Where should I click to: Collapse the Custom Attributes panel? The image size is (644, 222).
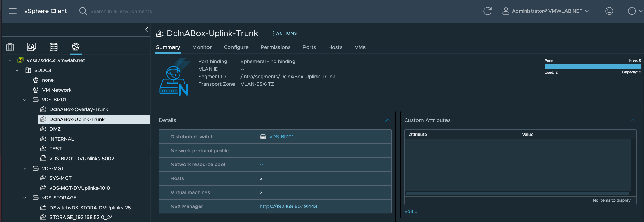[x=633, y=120]
